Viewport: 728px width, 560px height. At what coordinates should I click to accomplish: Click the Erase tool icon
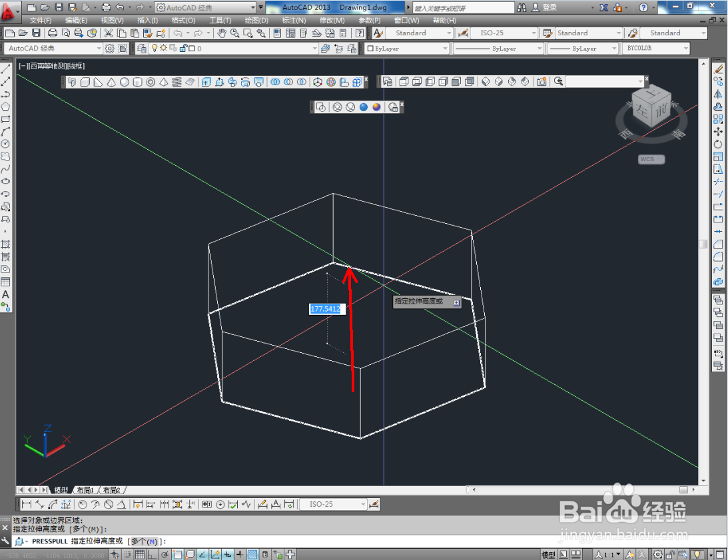click(x=718, y=69)
